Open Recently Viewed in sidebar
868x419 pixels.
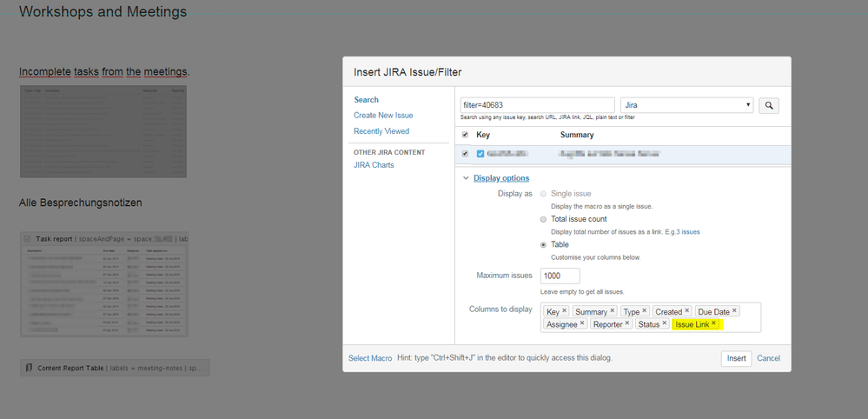click(x=381, y=131)
